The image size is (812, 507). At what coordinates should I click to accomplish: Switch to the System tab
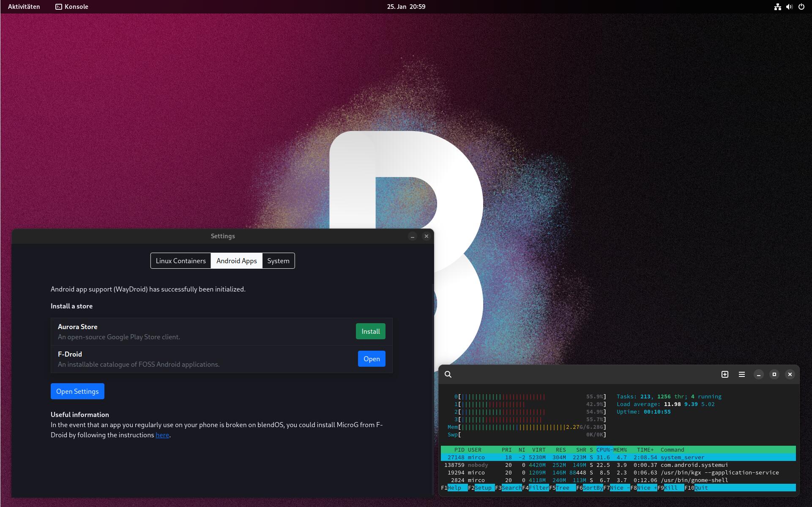click(x=278, y=261)
